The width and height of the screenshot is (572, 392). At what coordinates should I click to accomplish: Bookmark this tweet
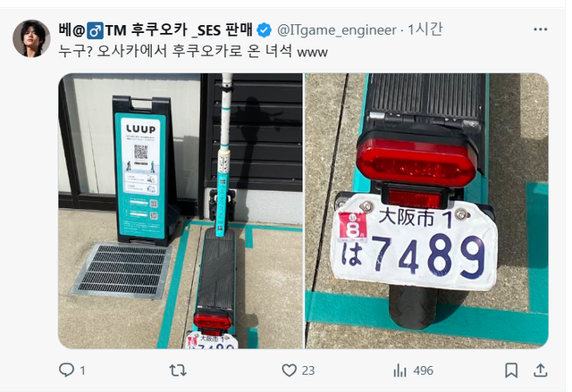point(511,371)
